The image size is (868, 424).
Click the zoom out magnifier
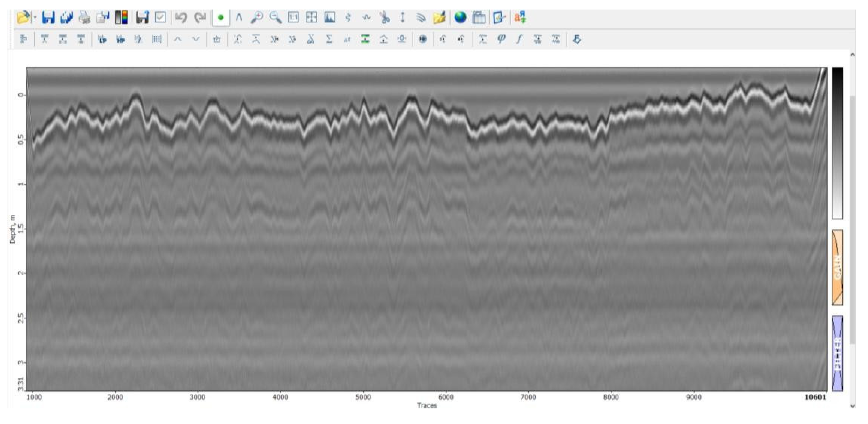(x=275, y=17)
